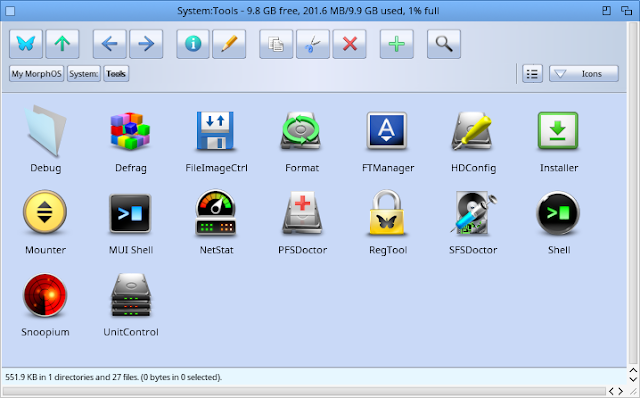Select the Format disk icon

301,131
